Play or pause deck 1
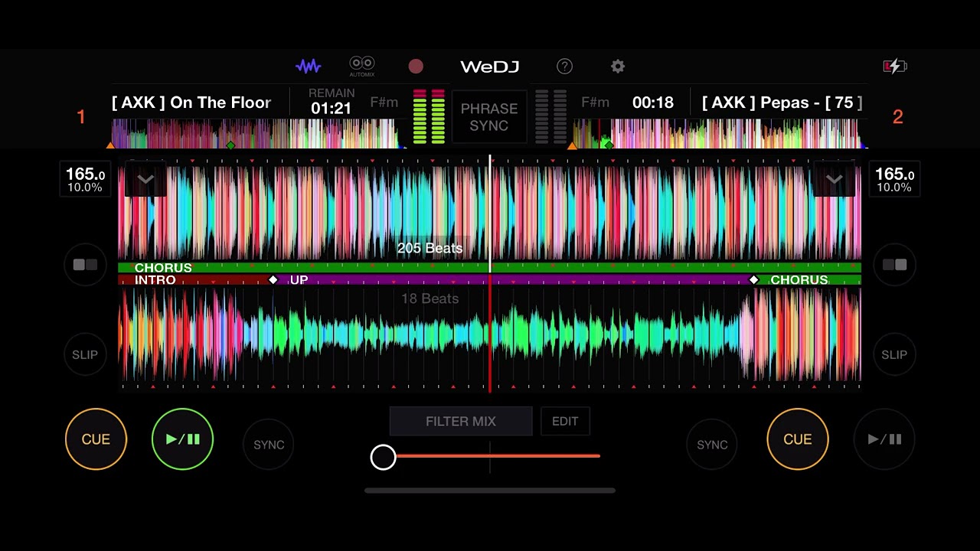Screen dimensions: 980x551 point(182,439)
